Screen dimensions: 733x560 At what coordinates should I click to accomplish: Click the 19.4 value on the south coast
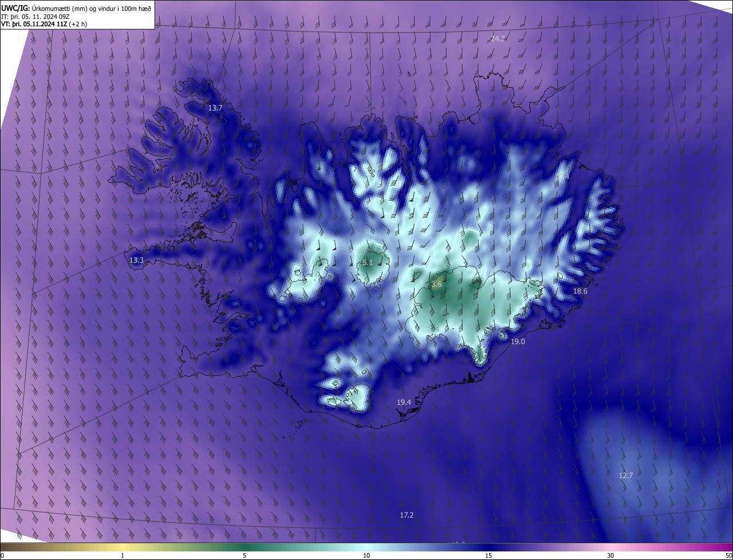pyautogui.click(x=404, y=402)
